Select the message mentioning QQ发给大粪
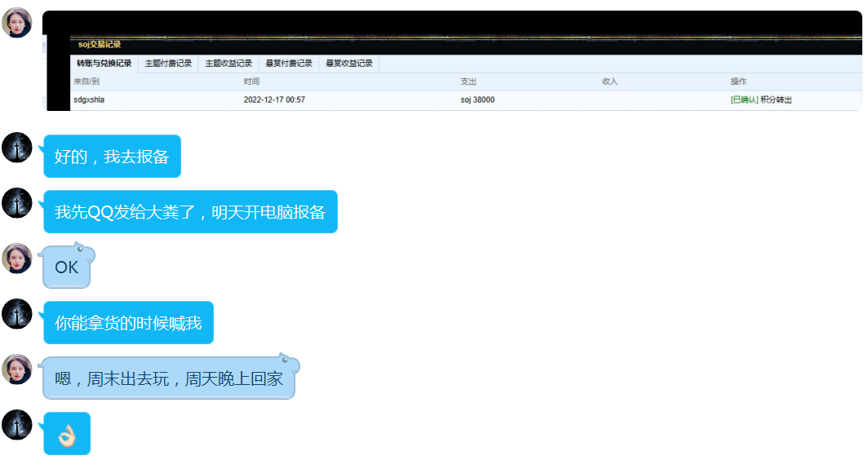868x460 pixels. click(190, 212)
